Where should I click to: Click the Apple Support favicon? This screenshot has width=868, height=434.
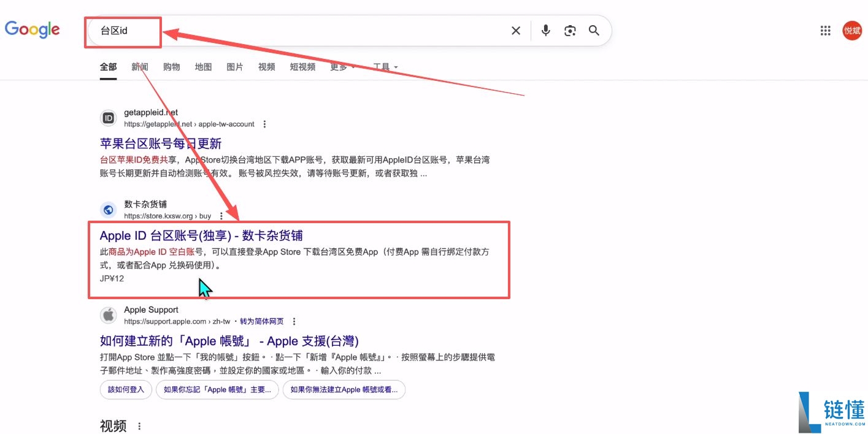pos(109,315)
